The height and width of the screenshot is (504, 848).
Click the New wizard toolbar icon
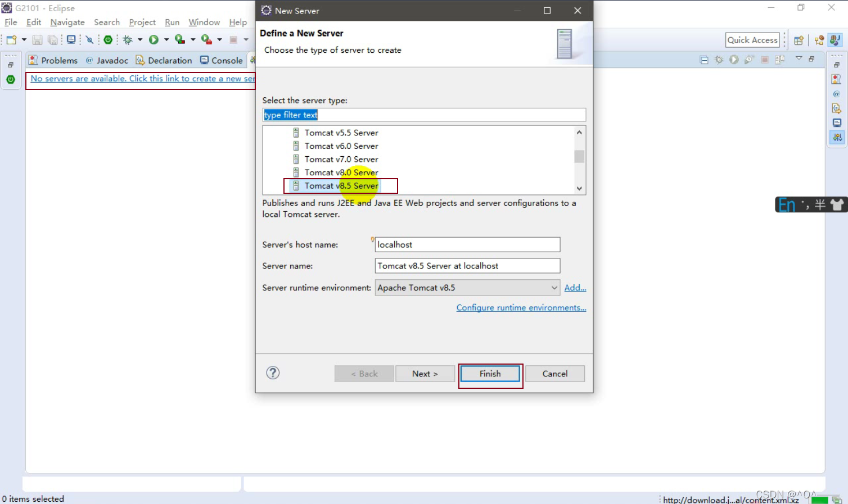[11, 40]
